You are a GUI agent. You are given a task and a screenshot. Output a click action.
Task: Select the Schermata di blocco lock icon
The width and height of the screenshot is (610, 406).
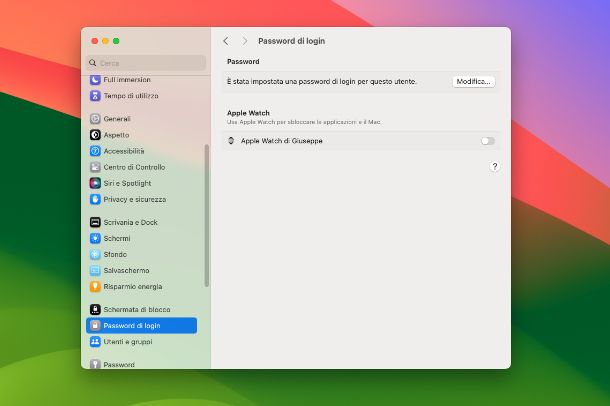tap(95, 309)
